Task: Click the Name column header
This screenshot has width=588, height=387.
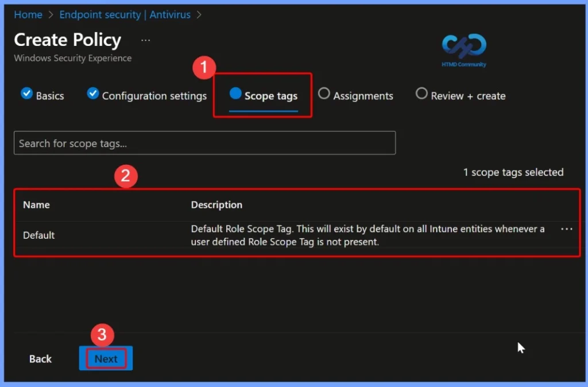Action: (x=36, y=204)
